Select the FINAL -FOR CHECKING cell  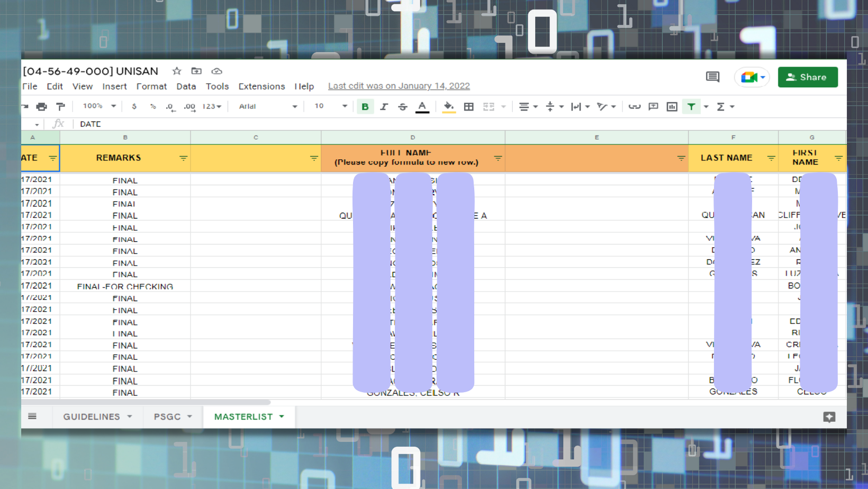125,286
